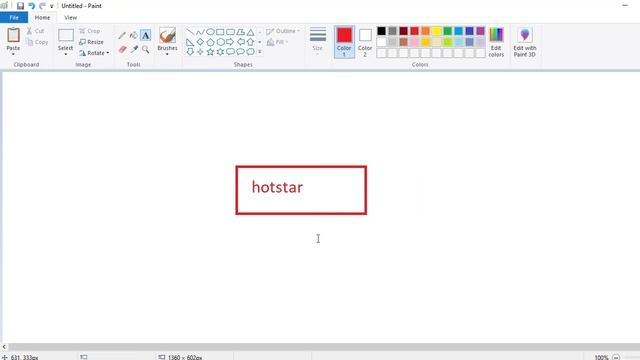This screenshot has height=360, width=640.
Task: Choose the Six-point star shape
Action: (220, 52)
